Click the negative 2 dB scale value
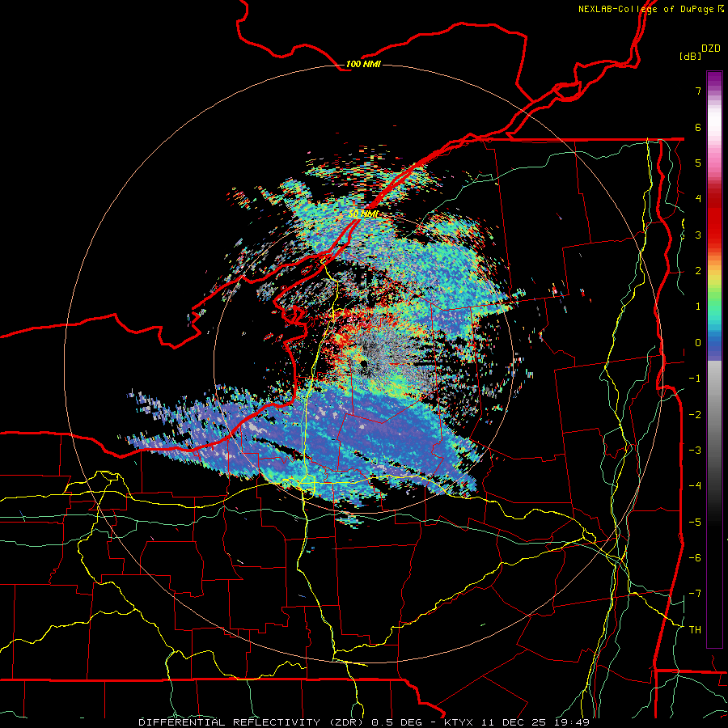 tap(695, 415)
